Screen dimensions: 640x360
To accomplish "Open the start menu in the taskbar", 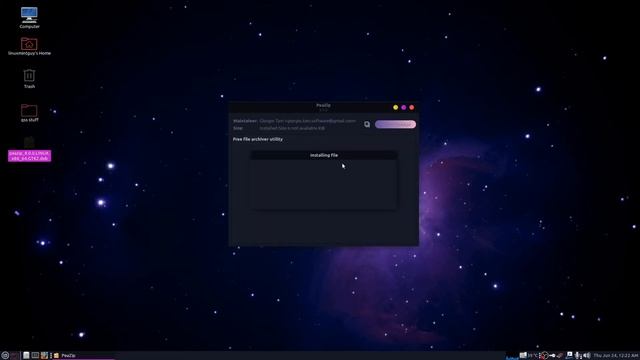I will tap(5, 356).
